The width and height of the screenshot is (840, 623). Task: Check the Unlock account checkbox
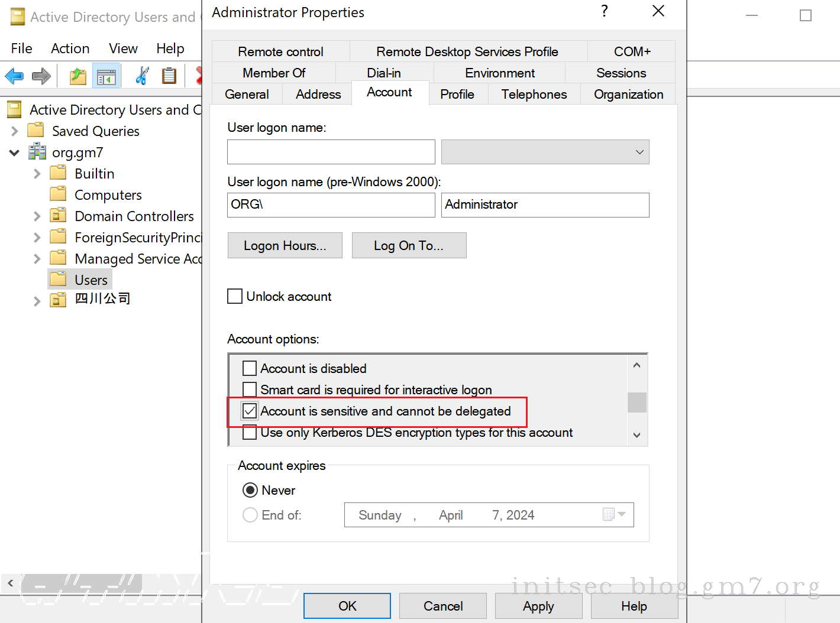(x=235, y=296)
